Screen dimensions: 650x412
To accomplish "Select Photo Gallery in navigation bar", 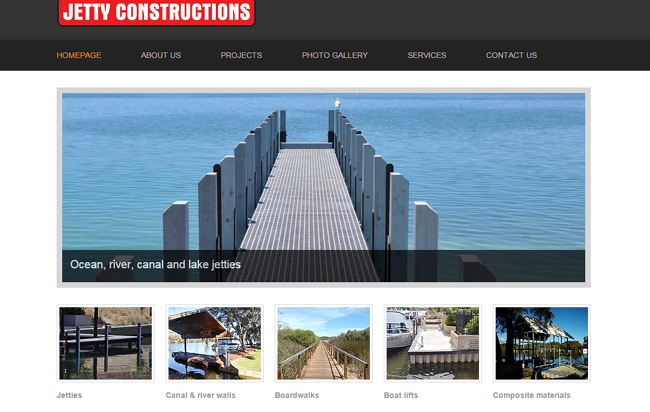I will click(335, 55).
